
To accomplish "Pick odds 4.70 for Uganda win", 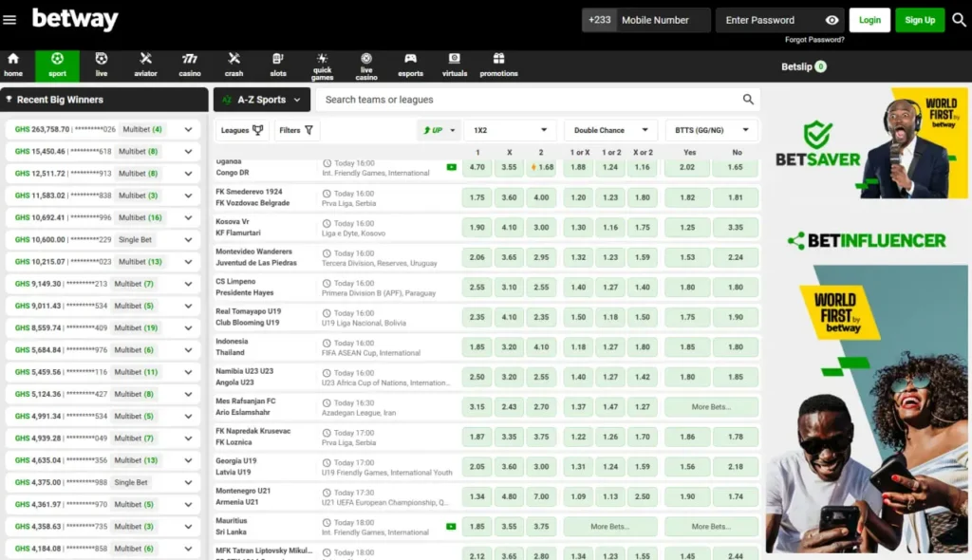I will [477, 167].
